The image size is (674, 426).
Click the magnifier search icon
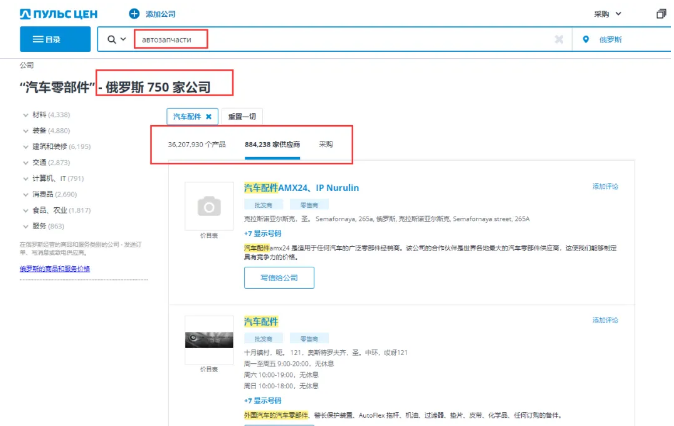click(x=111, y=40)
